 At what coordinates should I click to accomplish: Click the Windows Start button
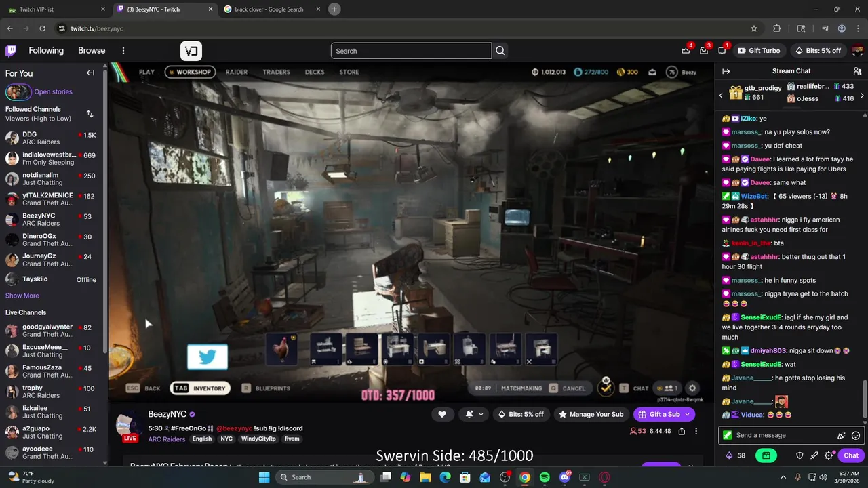pyautogui.click(x=264, y=477)
